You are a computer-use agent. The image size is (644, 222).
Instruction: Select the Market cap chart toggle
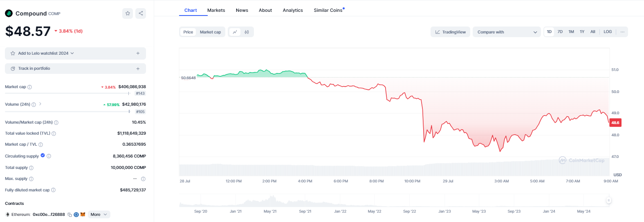pyautogui.click(x=210, y=32)
